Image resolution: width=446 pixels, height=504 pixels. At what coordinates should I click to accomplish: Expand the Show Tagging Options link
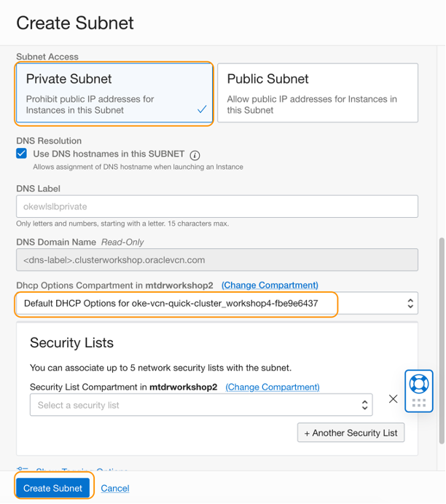point(80,472)
